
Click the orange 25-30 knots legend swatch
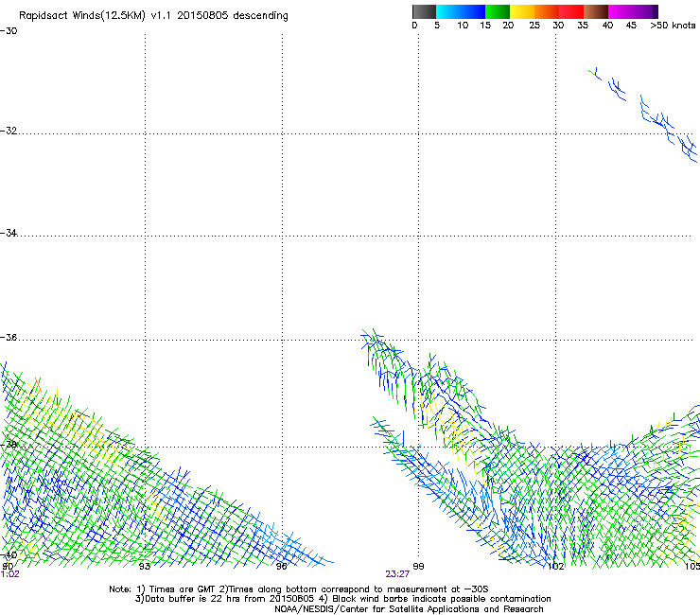[547, 11]
